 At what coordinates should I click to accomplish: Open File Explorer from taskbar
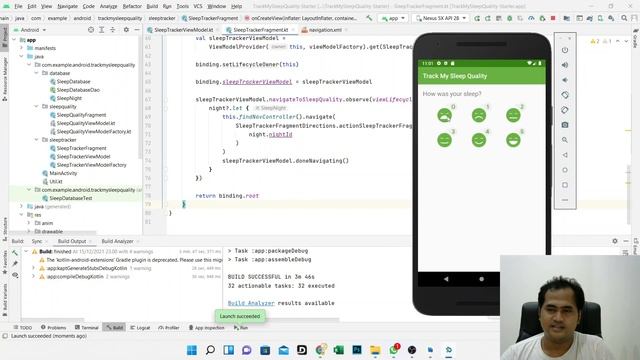point(375,350)
